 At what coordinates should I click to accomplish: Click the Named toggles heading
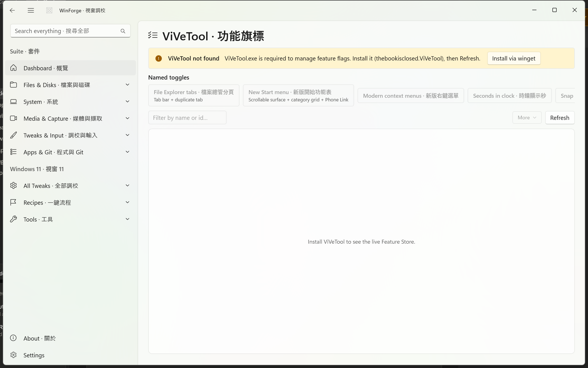click(169, 77)
